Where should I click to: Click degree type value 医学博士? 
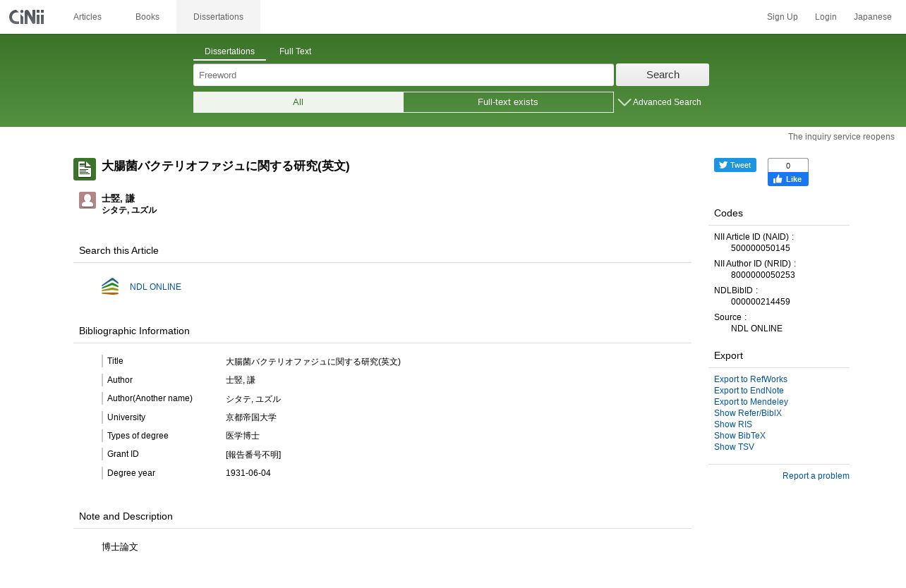pos(243,436)
